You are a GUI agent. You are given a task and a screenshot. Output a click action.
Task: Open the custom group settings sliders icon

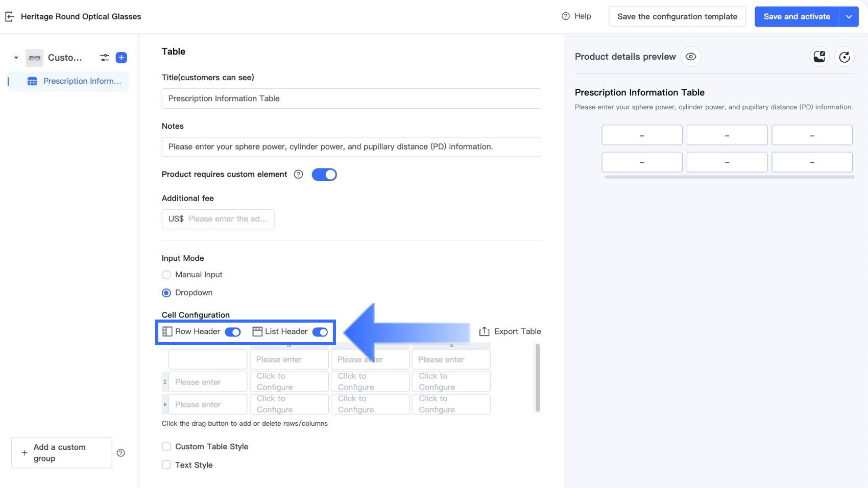tap(104, 58)
